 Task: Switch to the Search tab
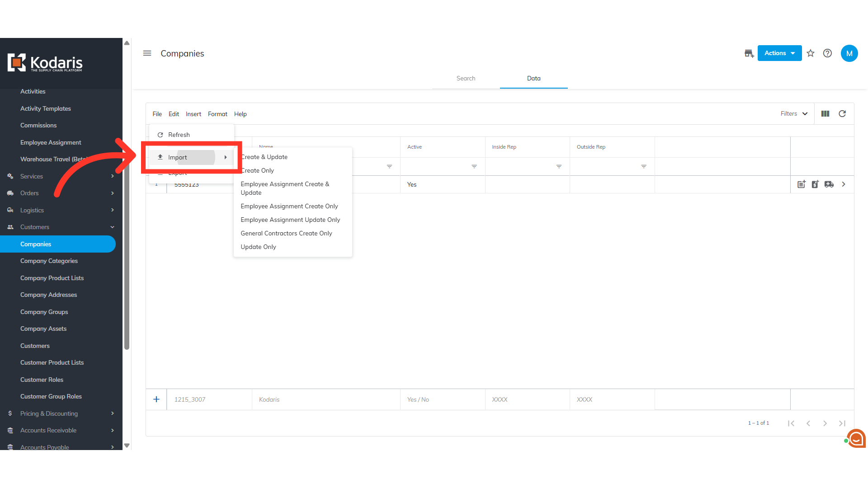(x=466, y=78)
